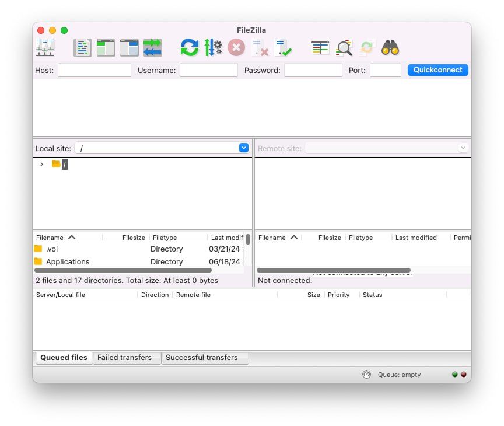Minimize the FileZilla window

coord(52,30)
